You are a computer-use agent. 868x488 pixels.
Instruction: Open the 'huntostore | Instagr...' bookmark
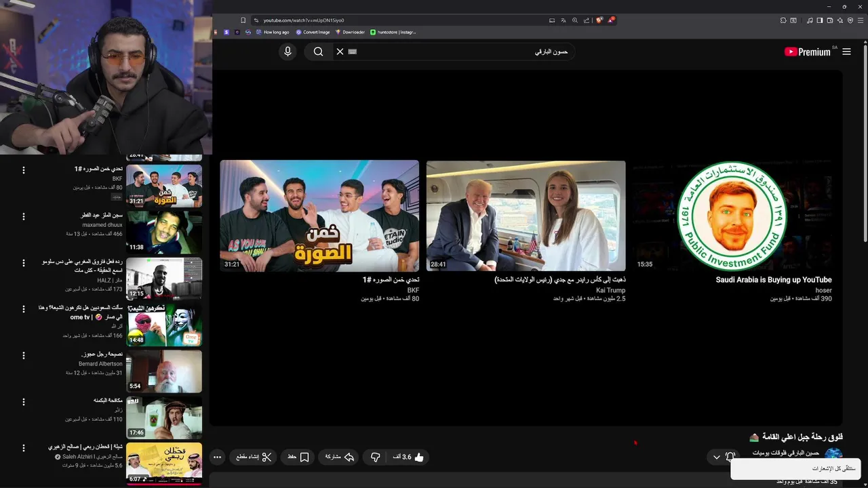(393, 32)
